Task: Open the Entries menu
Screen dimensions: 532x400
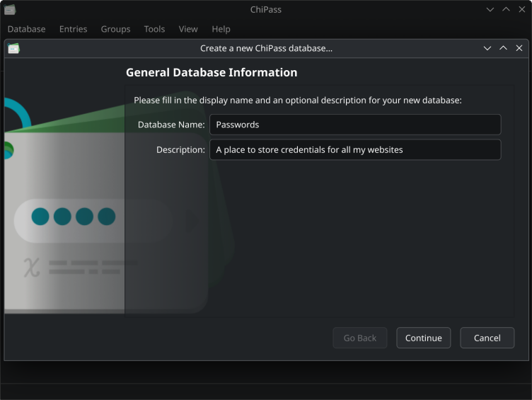Action: (74, 29)
